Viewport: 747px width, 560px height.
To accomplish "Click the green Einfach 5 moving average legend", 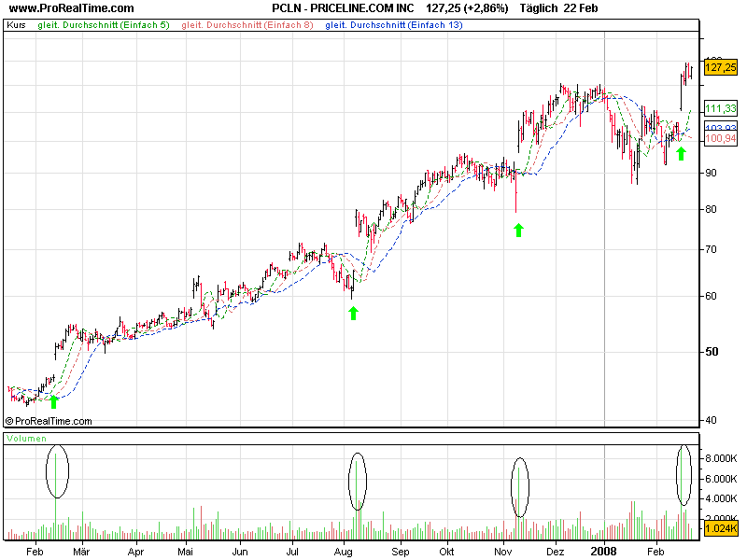I will click(104, 24).
